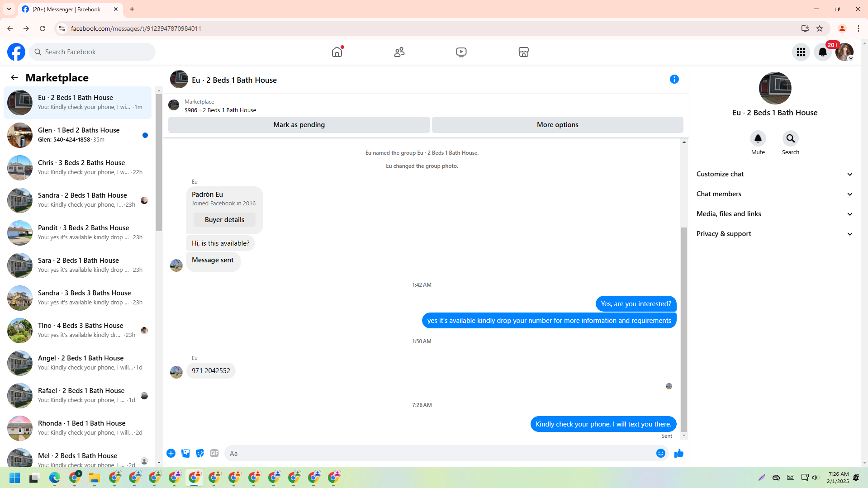
Task: Click the conversation list scrollbar
Action: pos(159,163)
